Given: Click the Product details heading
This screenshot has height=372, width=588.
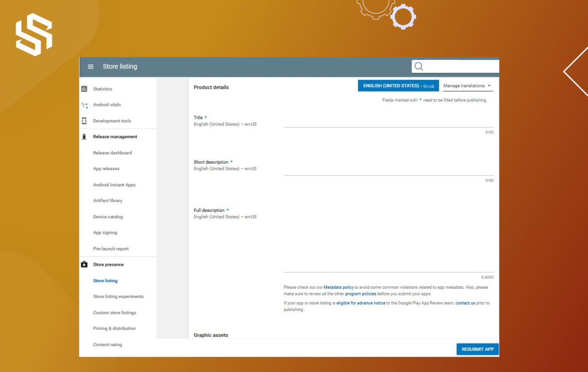Looking at the screenshot, I should pos(211,88).
